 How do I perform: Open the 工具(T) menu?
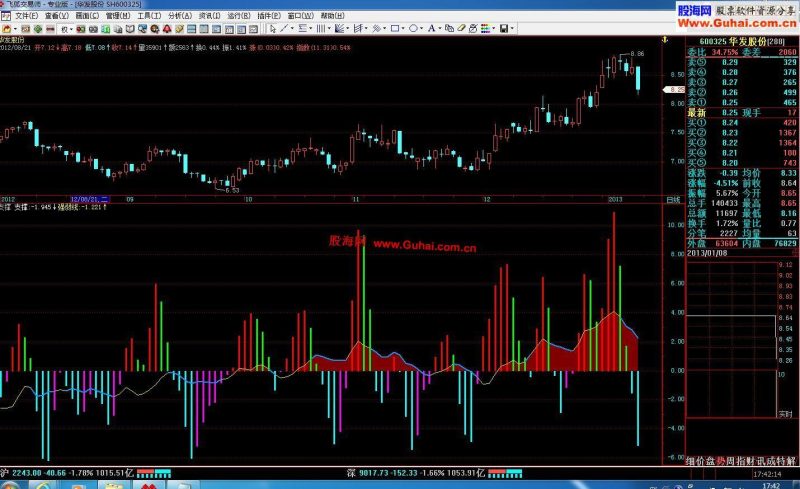[149, 16]
